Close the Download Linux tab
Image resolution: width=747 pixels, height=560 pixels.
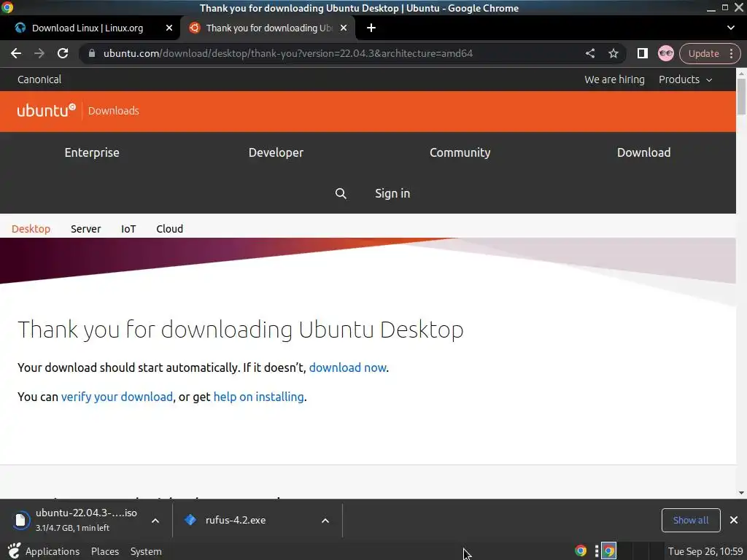click(169, 28)
